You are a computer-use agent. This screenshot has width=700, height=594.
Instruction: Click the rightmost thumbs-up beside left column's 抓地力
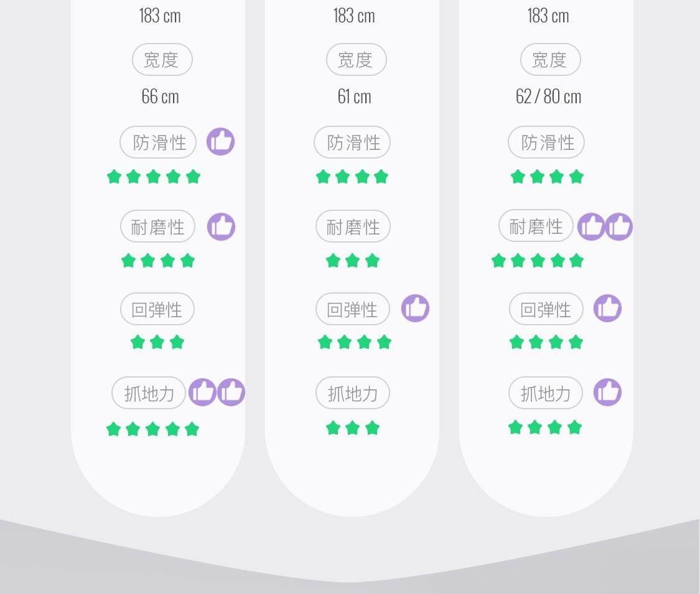(x=231, y=392)
